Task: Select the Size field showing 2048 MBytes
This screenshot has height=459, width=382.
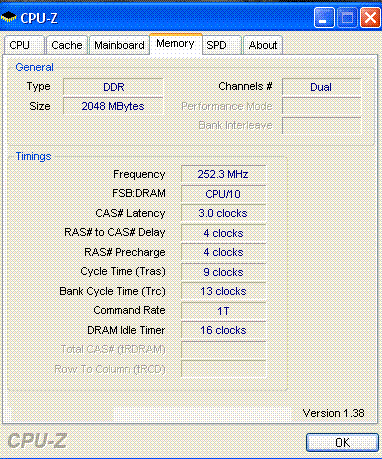Action: click(113, 106)
